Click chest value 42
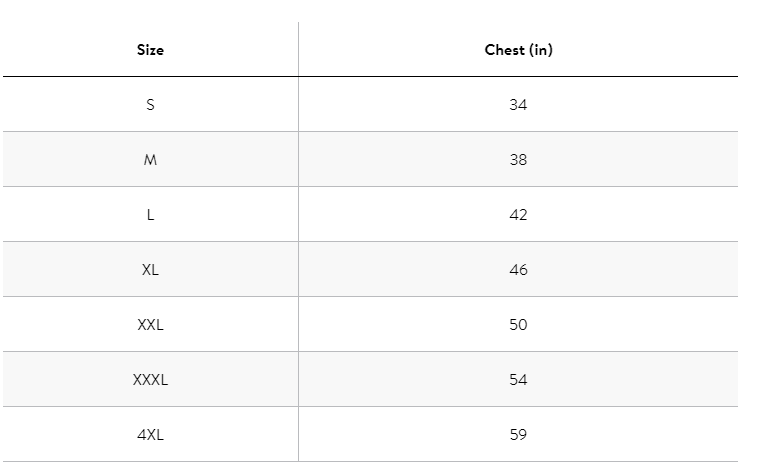Viewport: 759px width, 463px height. [x=518, y=215]
